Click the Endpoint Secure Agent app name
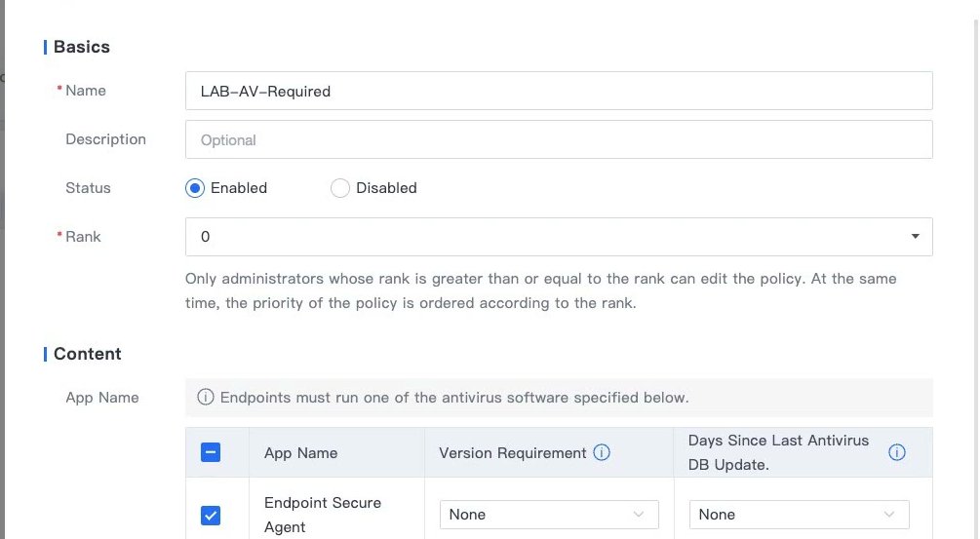 (323, 515)
